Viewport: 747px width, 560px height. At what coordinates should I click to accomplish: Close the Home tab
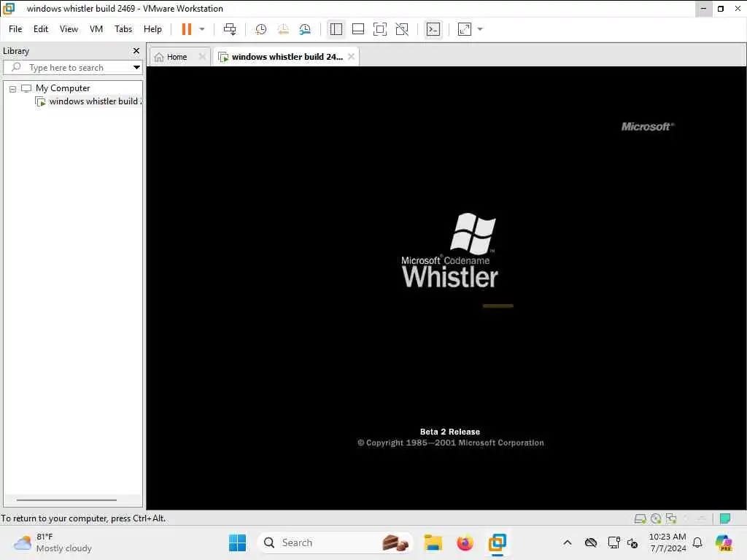(202, 57)
